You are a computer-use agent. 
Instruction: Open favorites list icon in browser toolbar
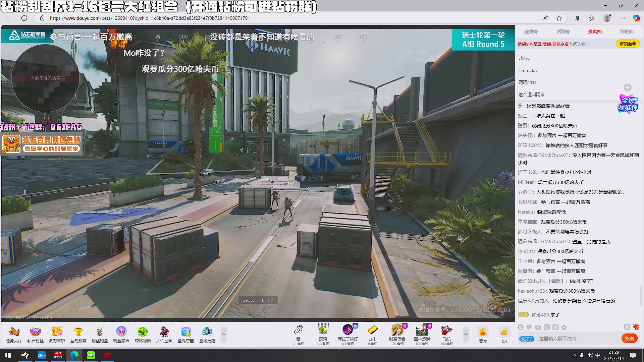coord(592,18)
